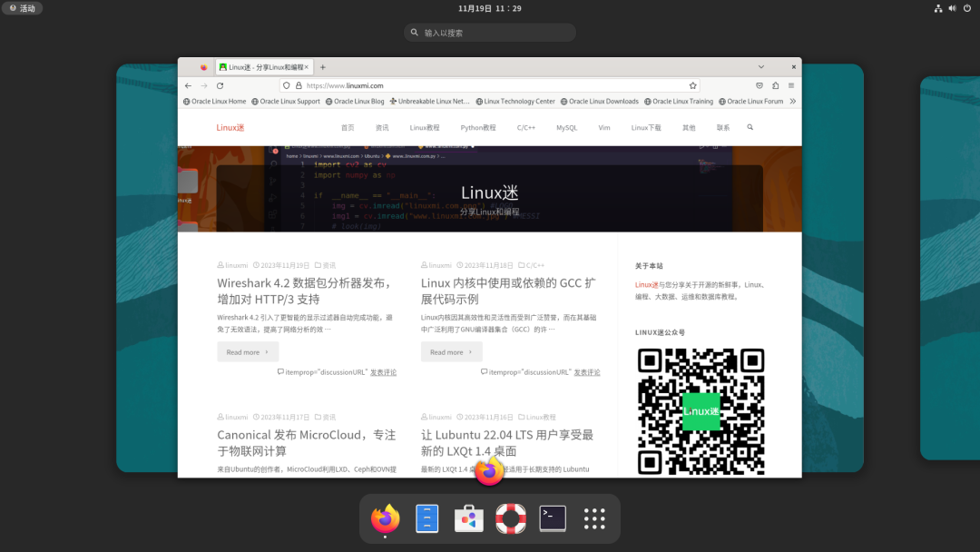Open Firefox from the dock
The height and width of the screenshot is (552, 980).
(x=385, y=518)
